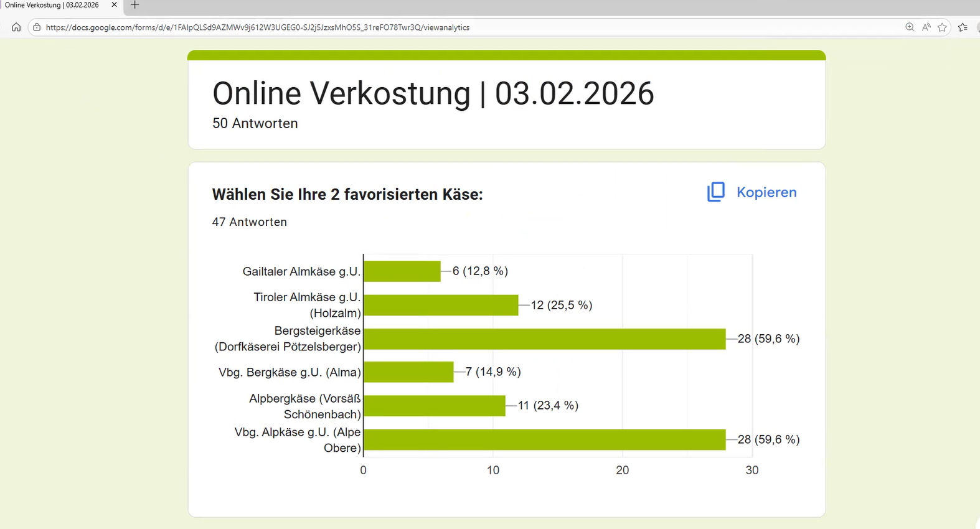
Task: Click the copy chart icon beside Kopieren
Action: [716, 192]
